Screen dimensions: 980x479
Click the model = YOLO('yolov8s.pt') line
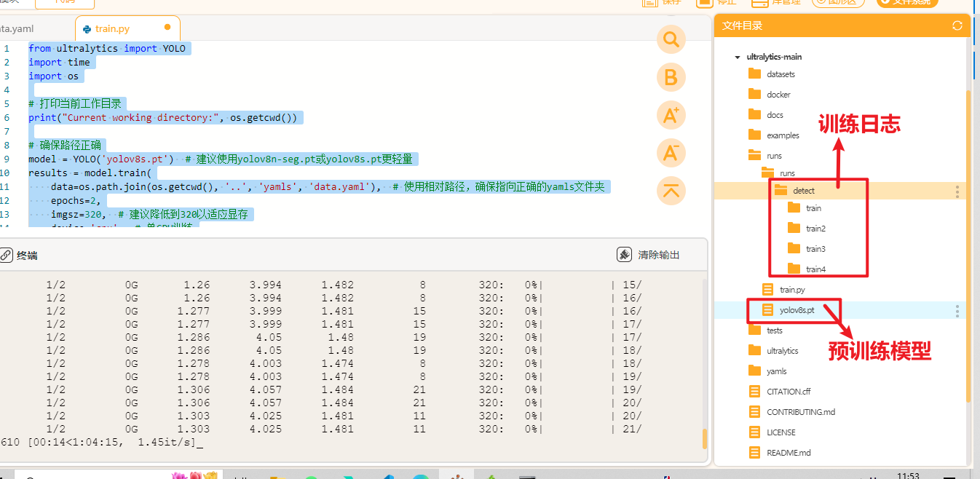[x=221, y=159]
